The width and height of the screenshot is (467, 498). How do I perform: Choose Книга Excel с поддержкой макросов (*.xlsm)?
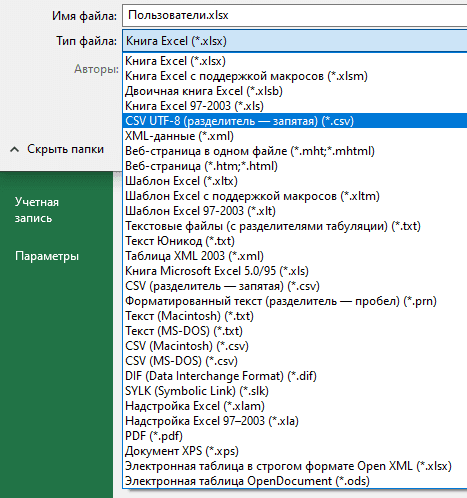point(295,76)
